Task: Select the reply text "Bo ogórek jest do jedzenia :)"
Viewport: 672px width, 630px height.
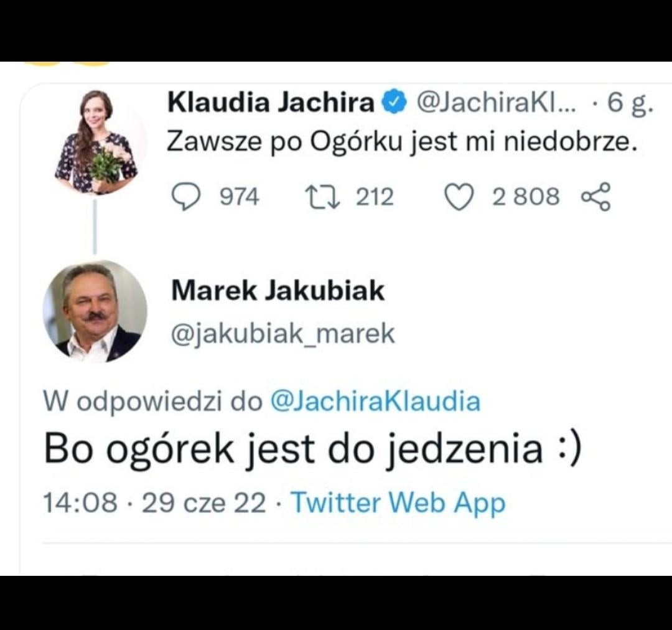Action: 313,450
